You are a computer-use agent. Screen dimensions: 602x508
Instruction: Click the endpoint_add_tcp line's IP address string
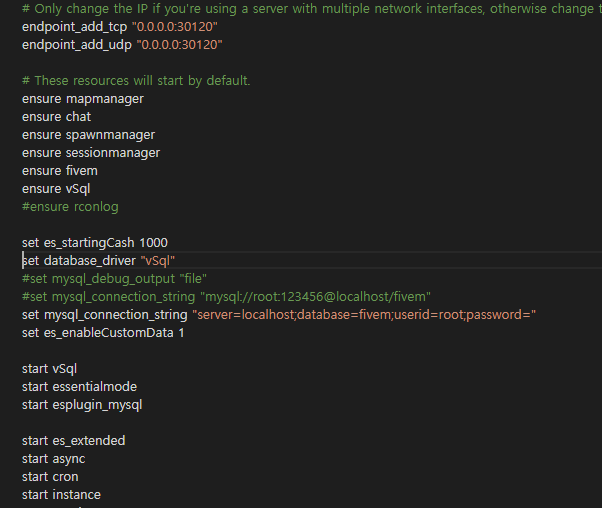point(174,27)
